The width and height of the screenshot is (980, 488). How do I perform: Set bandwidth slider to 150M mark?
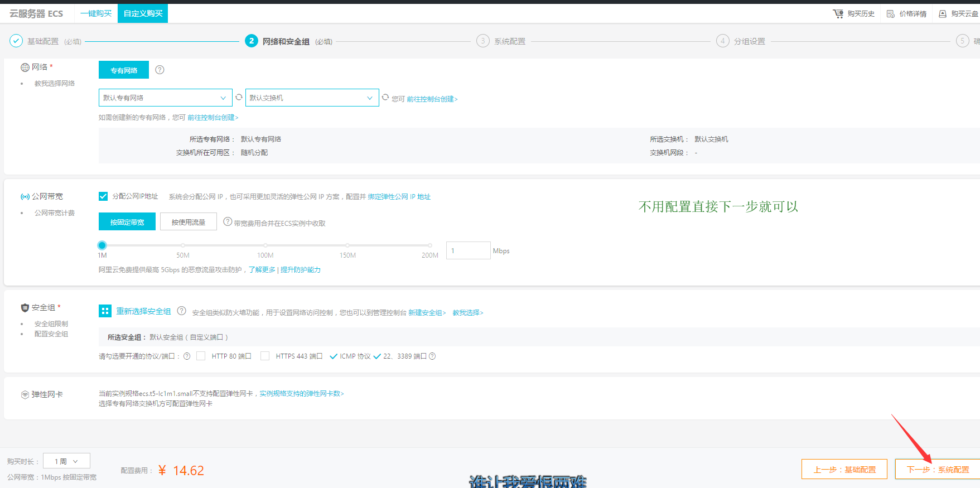347,245
